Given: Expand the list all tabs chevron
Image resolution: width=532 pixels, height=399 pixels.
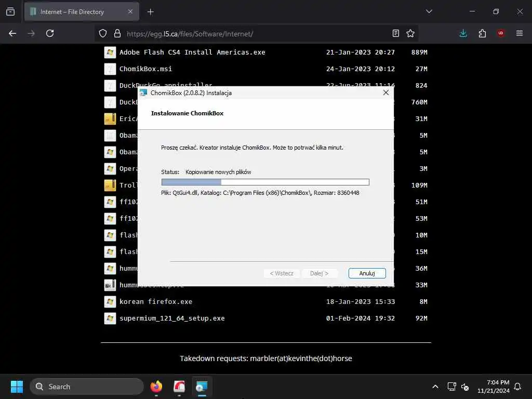Looking at the screenshot, I should click(429, 11).
